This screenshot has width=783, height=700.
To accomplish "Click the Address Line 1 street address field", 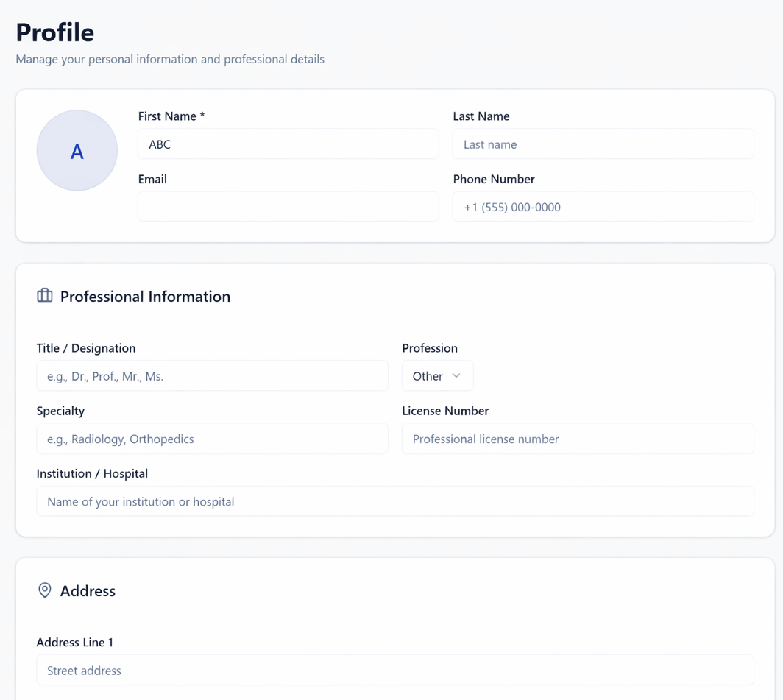I will click(395, 670).
